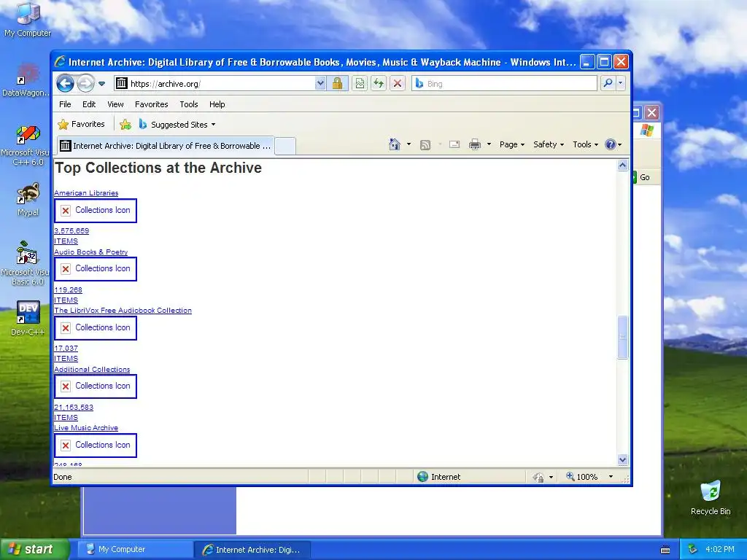Open the Suggested Sites dropdown
Viewport: 747px width, 560px height.
coord(177,125)
